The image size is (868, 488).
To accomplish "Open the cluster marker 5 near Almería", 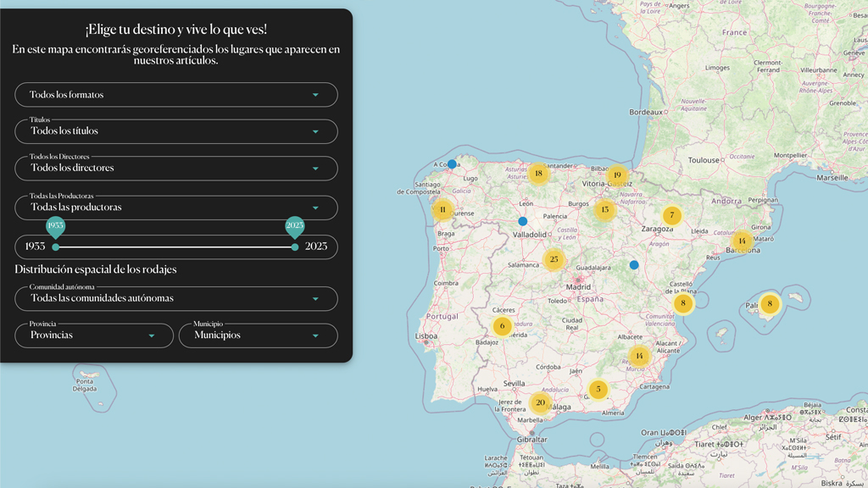I will coord(598,390).
